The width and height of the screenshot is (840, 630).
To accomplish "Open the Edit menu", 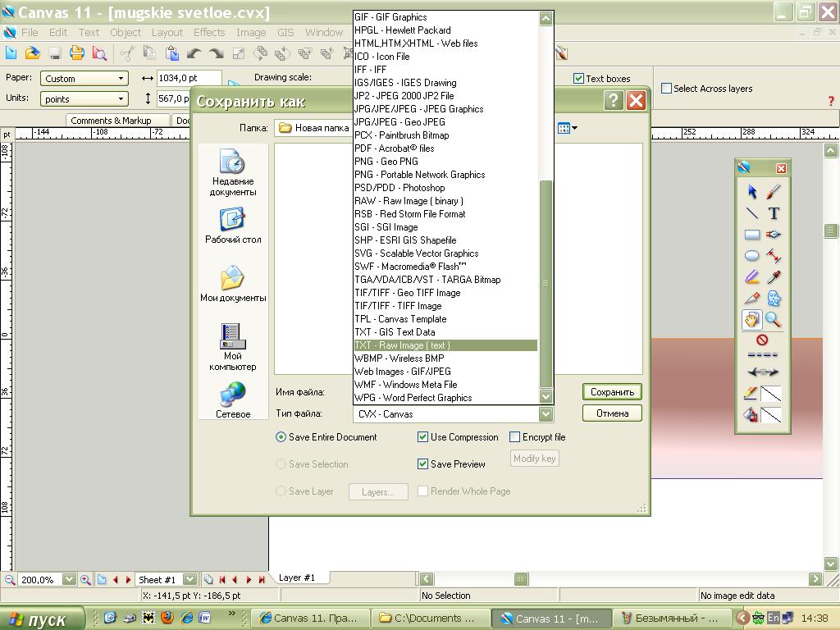I will 58,32.
